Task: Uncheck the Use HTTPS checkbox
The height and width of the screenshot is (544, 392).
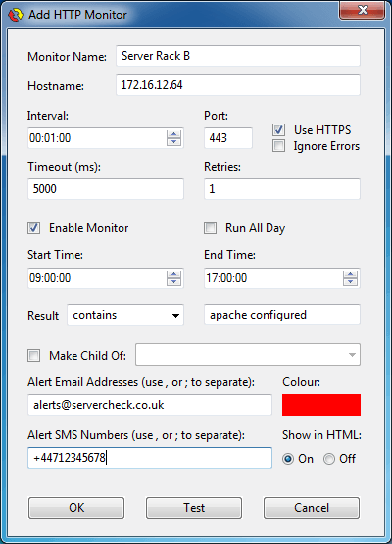Action: click(279, 130)
